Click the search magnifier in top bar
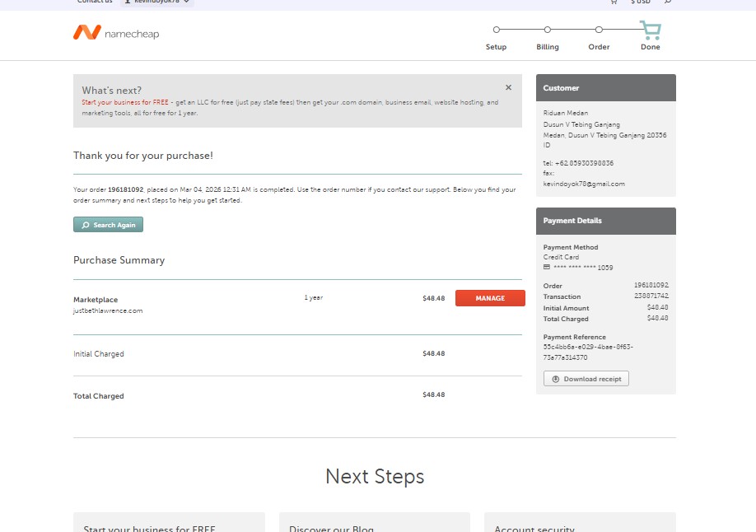The height and width of the screenshot is (532, 756). [x=667, y=2]
